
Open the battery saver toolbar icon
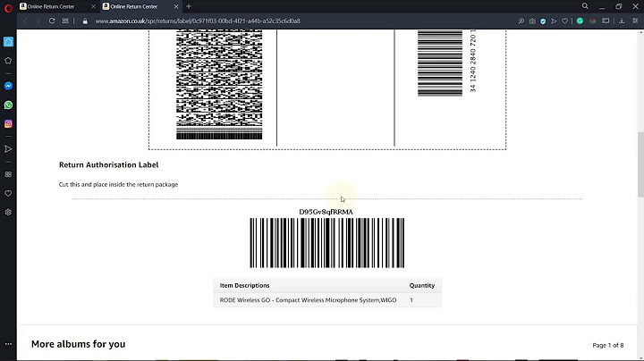point(606,21)
